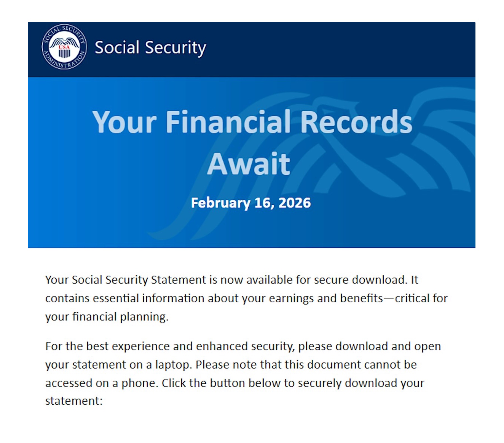This screenshot has height=443, width=504.
Task: Click the dark navy header bar
Action: point(336,49)
